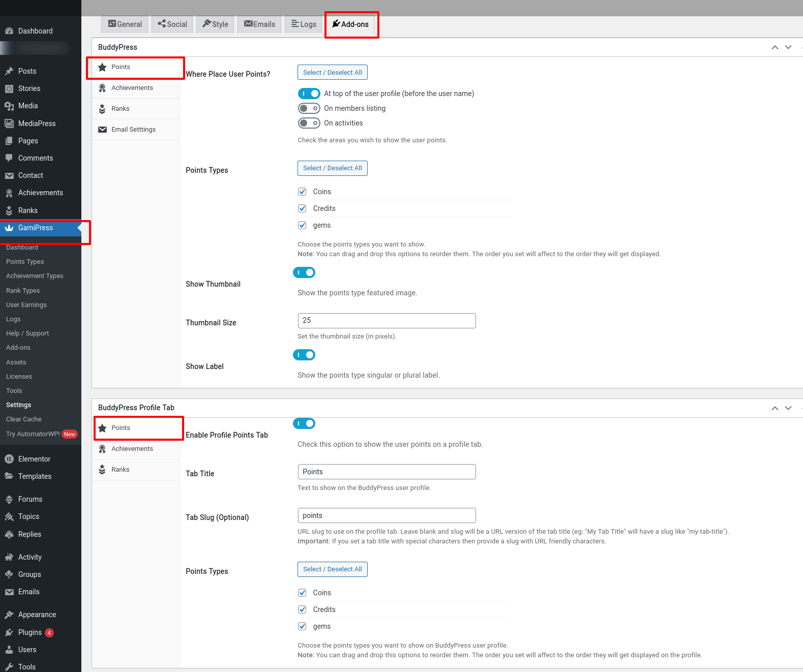Viewport: 803px width, 672px height.
Task: Open User Earnings submenu link
Action: click(x=26, y=305)
